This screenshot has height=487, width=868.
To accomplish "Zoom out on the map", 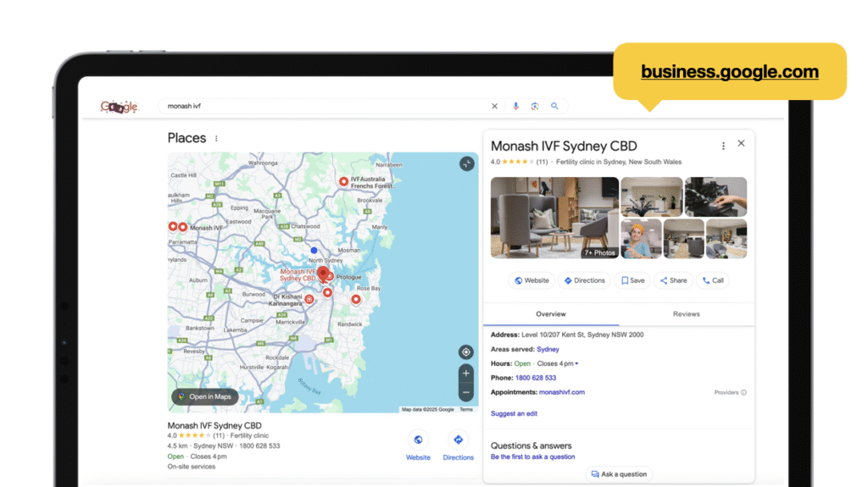I will [465, 392].
